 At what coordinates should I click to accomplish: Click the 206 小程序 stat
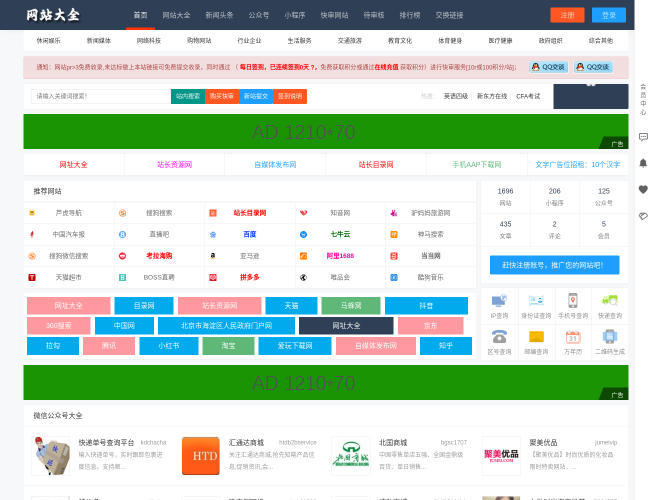555,197
